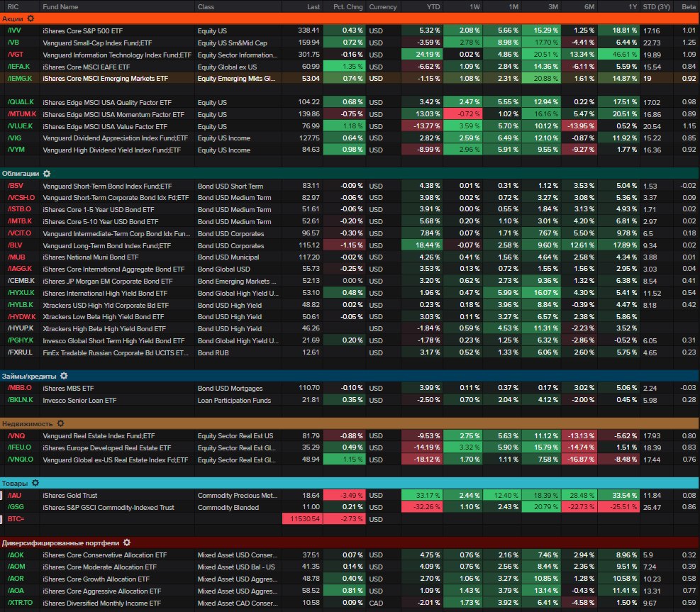The height and width of the screenshot is (612, 700).
Task: Open the /IEFA.K ticker link
Action: click(x=18, y=67)
